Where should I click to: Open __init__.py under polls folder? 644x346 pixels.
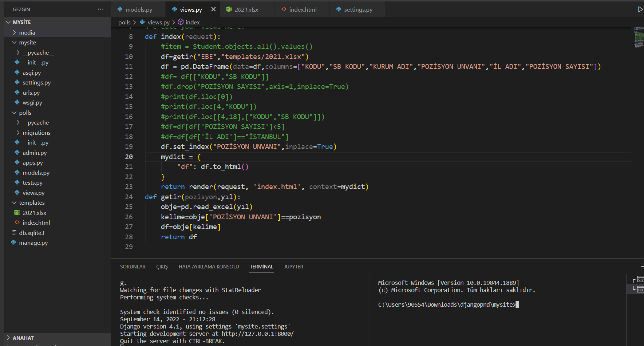(x=35, y=142)
